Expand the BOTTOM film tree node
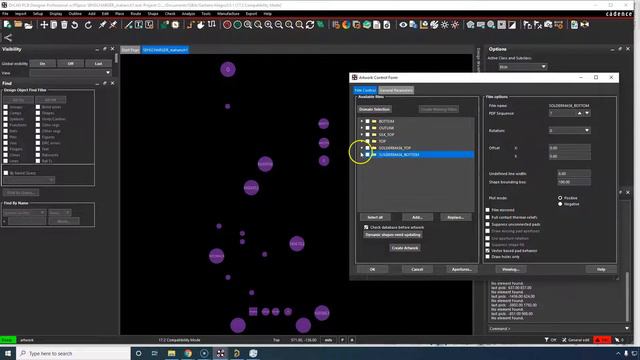Viewport: 640px width, 360px height. point(362,121)
